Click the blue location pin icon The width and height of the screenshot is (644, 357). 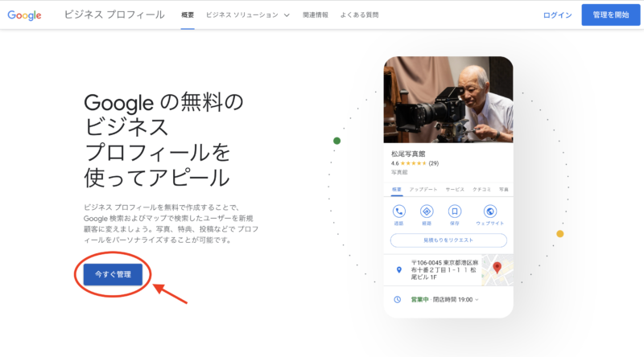pyautogui.click(x=398, y=269)
